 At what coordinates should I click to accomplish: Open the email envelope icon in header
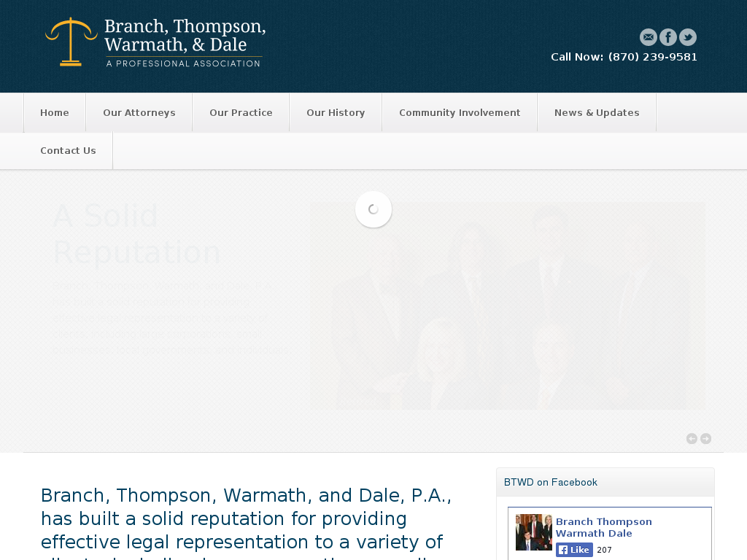648,37
